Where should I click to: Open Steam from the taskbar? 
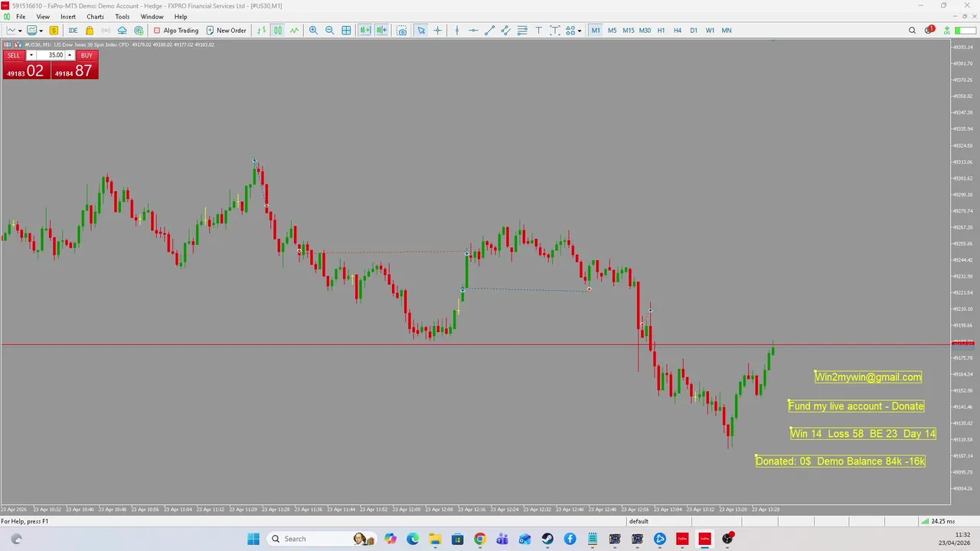[x=547, y=539]
